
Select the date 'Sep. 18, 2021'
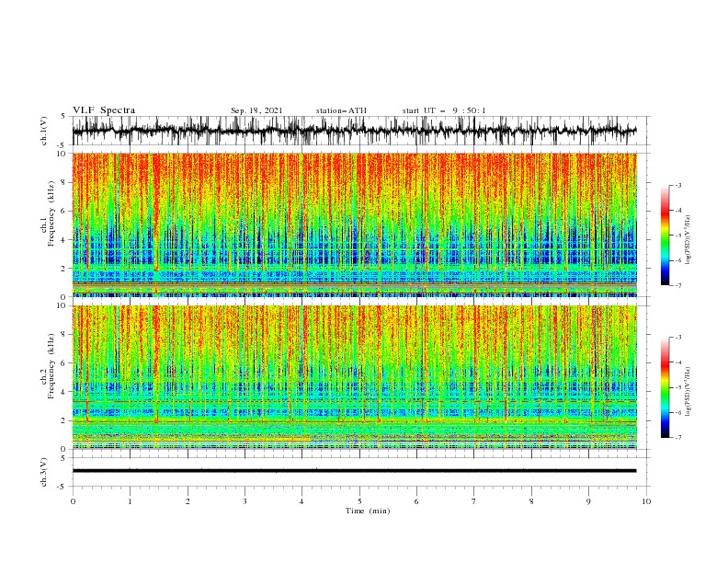(256, 110)
